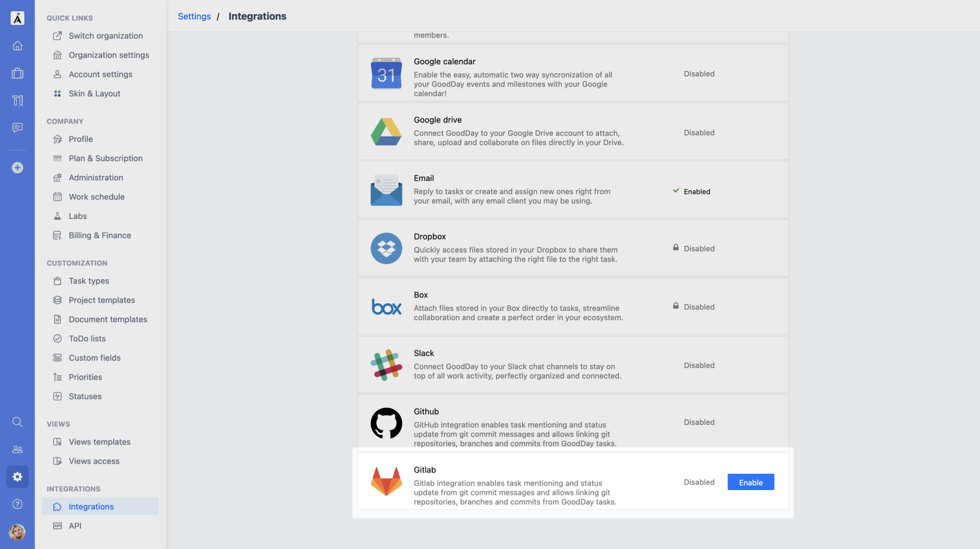
Task: Click the Google drive logo icon
Action: click(x=386, y=132)
